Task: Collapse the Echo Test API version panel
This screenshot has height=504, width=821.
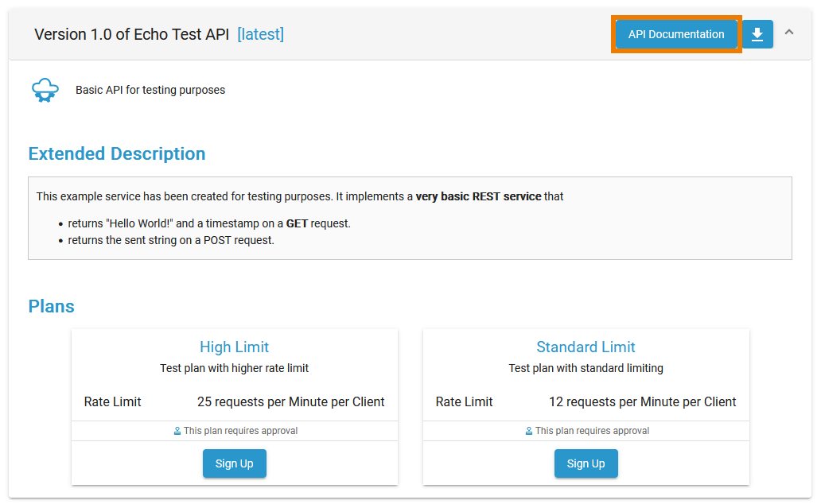Action: 788,33
